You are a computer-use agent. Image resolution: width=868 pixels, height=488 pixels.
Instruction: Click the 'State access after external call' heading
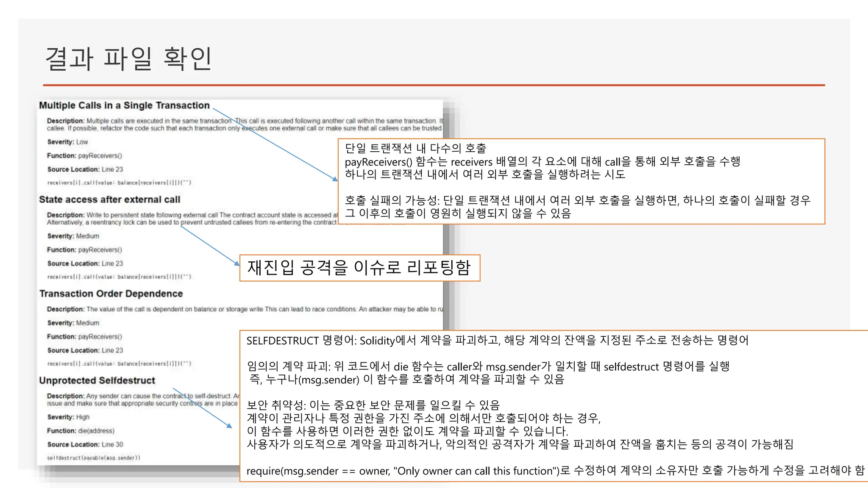pyautogui.click(x=109, y=200)
